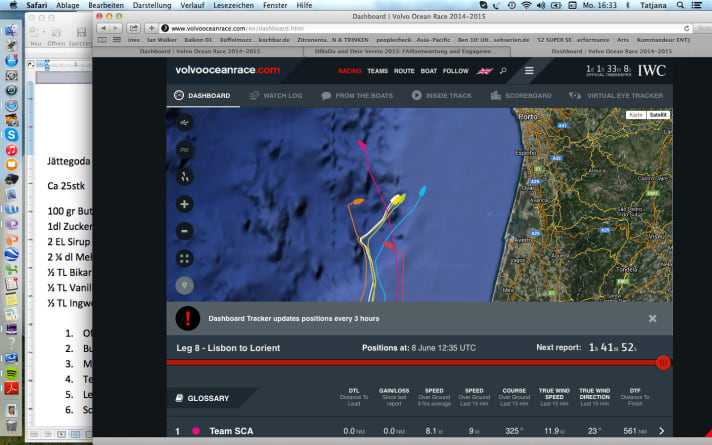Viewport: 712px width, 445px height.
Task: Open the Darstellung menu
Action: click(152, 5)
